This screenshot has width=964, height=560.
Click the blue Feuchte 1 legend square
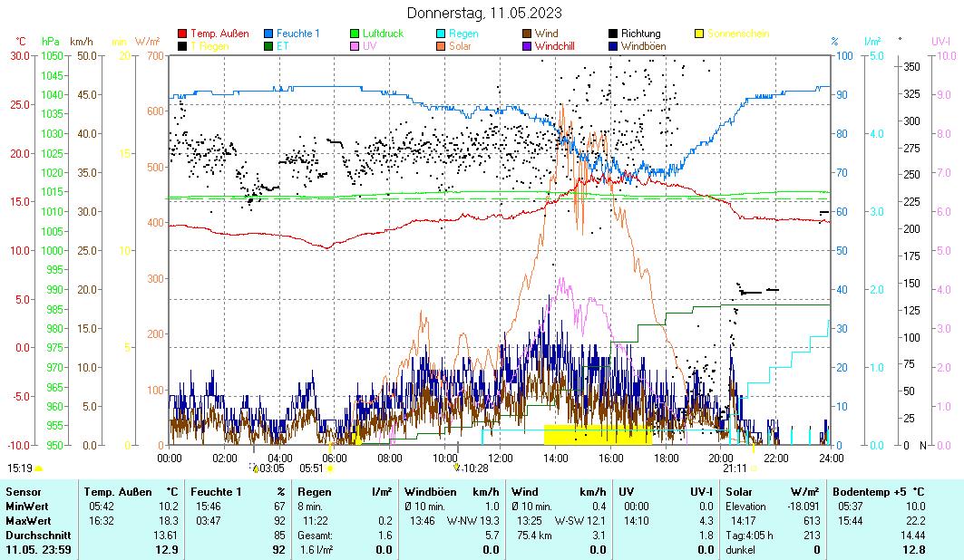(x=268, y=34)
